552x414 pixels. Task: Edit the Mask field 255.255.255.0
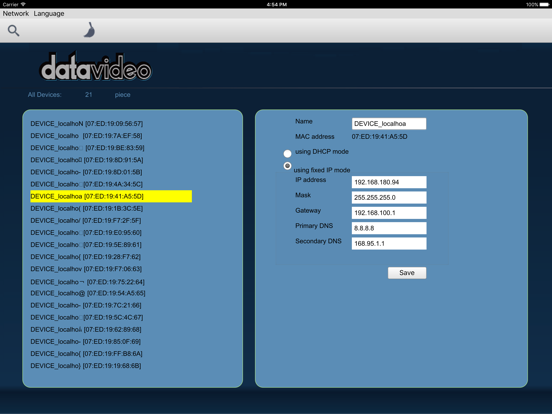(x=389, y=197)
